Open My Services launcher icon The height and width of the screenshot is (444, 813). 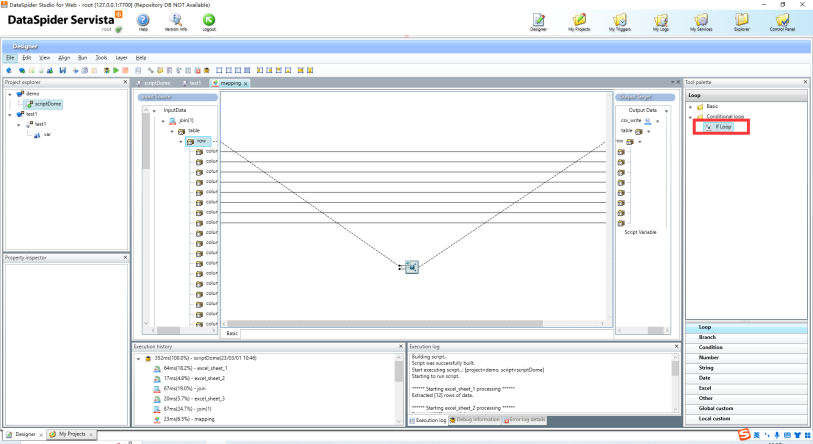click(701, 20)
